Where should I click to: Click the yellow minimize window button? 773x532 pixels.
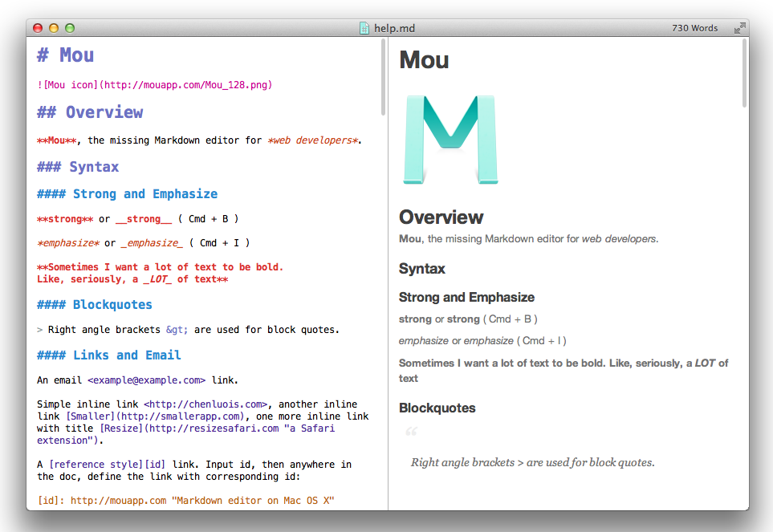54,28
